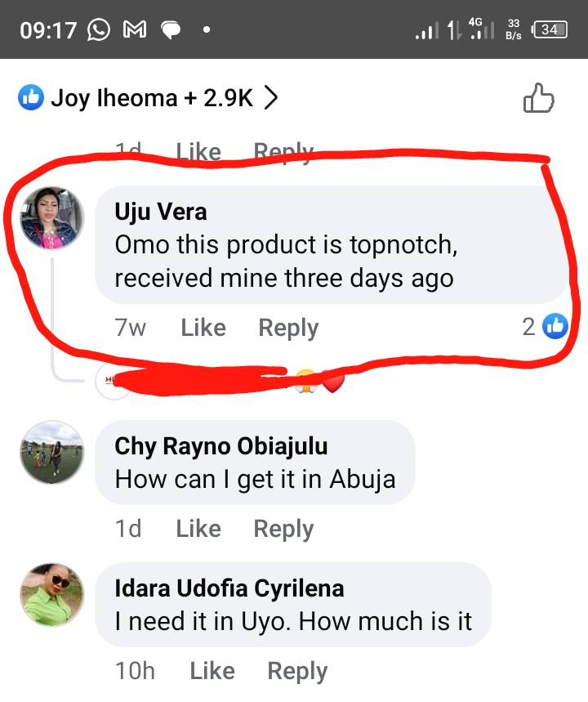Image resolution: width=588 pixels, height=702 pixels.
Task: Open the reactions list chevron beside 2.9K
Action: click(272, 99)
